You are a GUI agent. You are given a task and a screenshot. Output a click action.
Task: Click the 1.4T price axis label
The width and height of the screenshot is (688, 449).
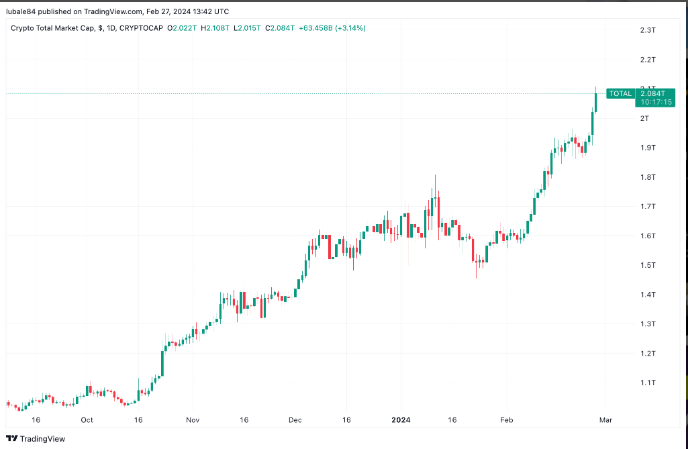648,295
